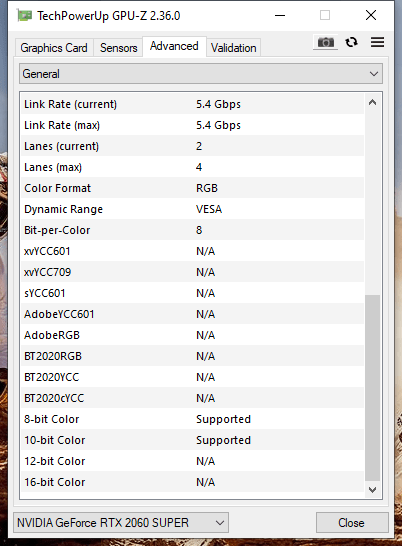The height and width of the screenshot is (546, 402).
Task: Click the GPU-Z app icon in the title bar
Action: coord(24,16)
